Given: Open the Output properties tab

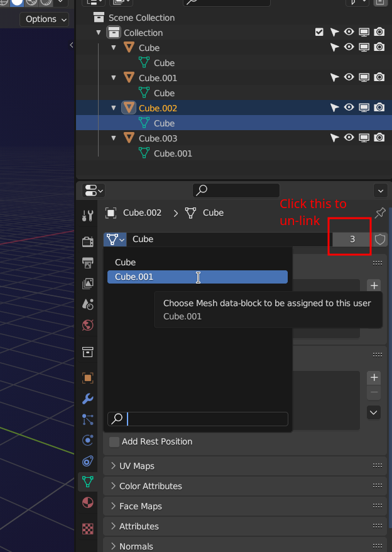Looking at the screenshot, I should point(87,263).
